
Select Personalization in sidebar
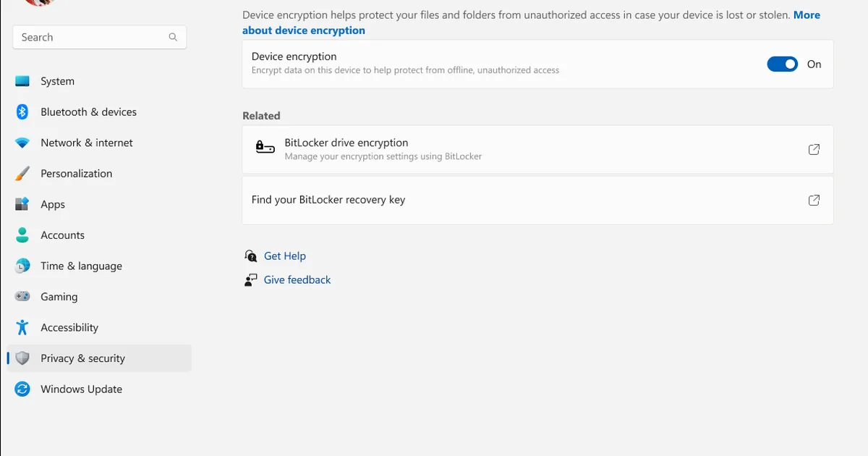tap(99, 174)
